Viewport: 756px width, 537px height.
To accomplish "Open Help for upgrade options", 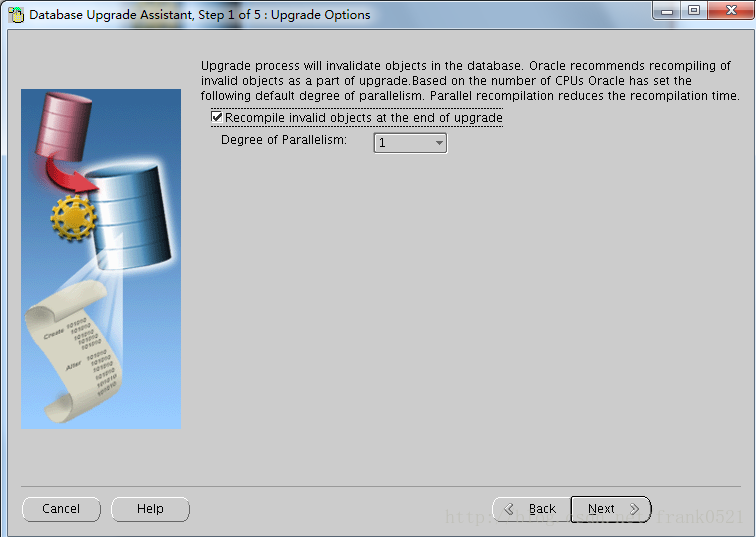I will point(150,509).
